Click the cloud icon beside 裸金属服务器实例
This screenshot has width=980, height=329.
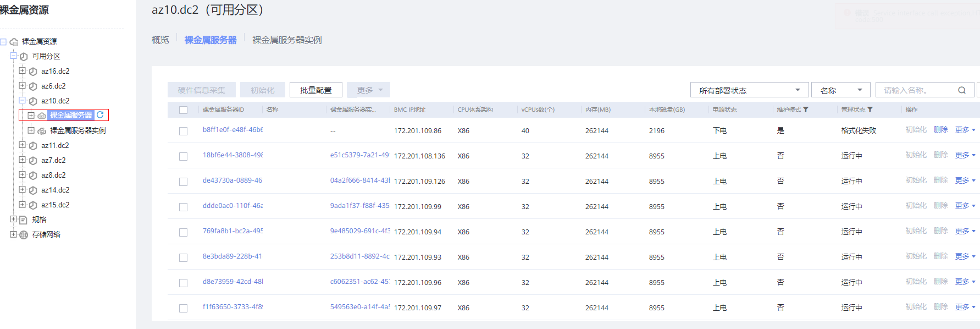[x=42, y=131]
